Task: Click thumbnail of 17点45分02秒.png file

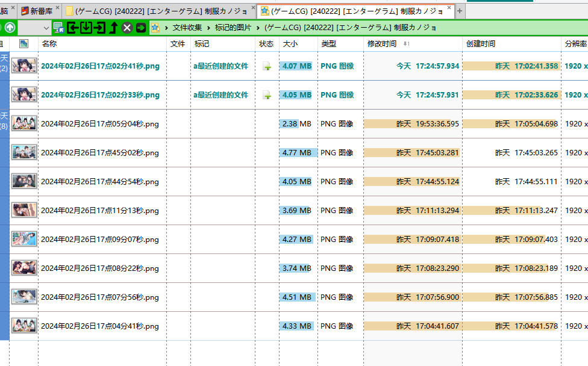Action: pos(24,153)
